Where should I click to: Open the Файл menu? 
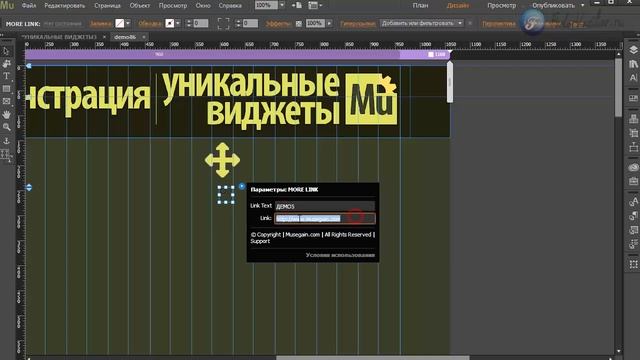click(x=29, y=6)
